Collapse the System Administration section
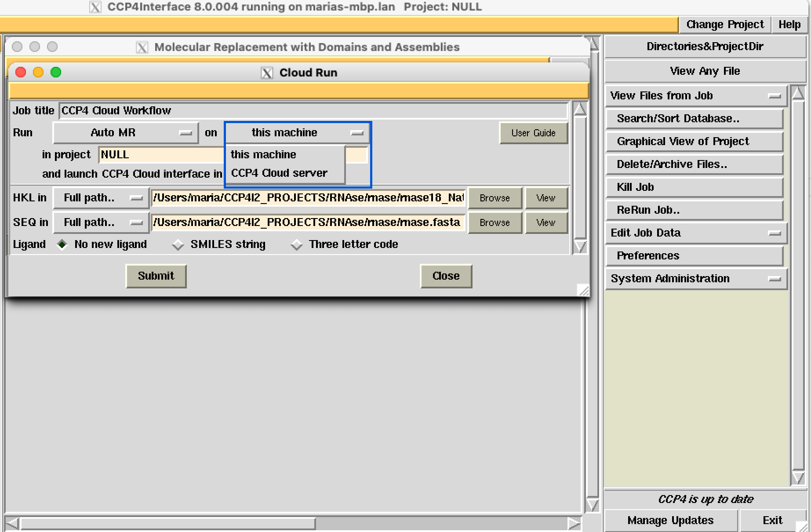Viewport: 811px width, 532px height. coord(775,278)
